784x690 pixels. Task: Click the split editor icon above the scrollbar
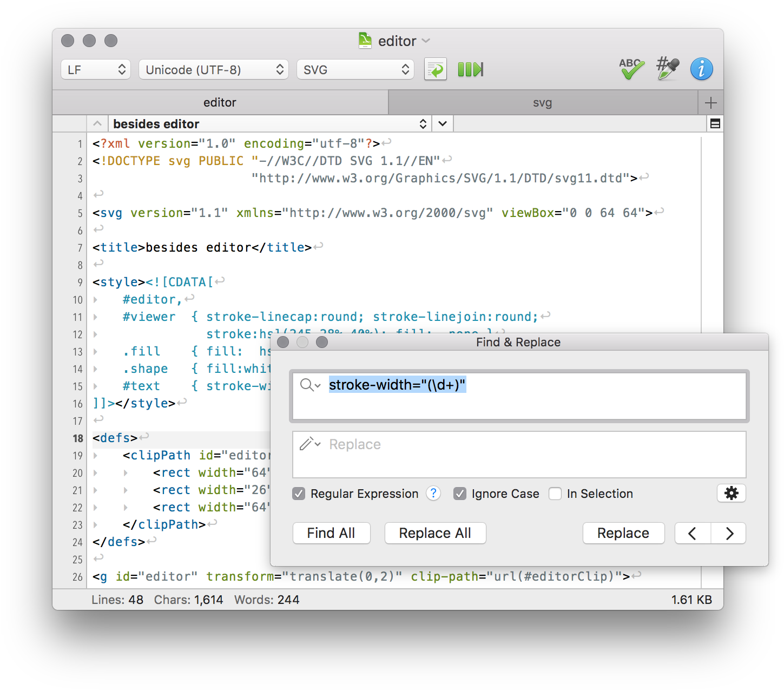(x=714, y=123)
